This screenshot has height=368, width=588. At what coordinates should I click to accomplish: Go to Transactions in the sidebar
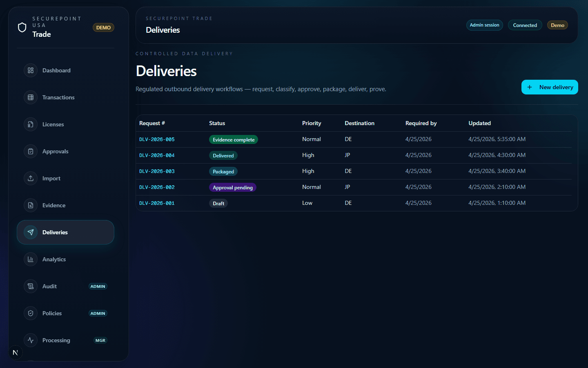pos(65,97)
